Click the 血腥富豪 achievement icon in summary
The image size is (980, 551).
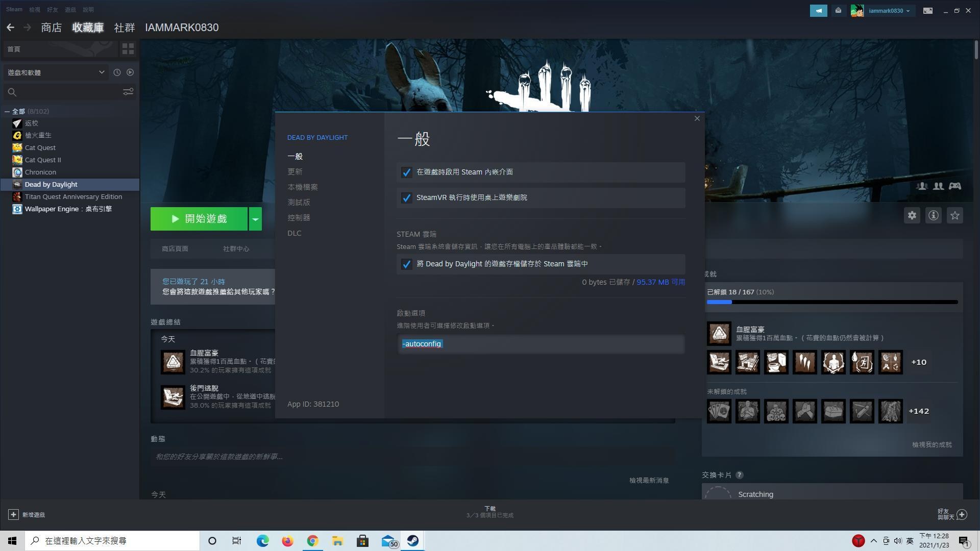173,362
